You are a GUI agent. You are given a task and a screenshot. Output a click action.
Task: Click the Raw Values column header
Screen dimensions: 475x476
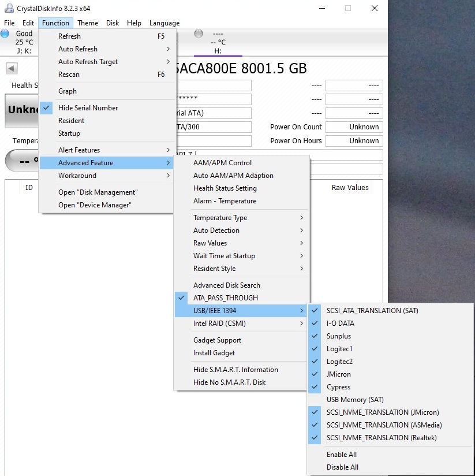point(350,188)
